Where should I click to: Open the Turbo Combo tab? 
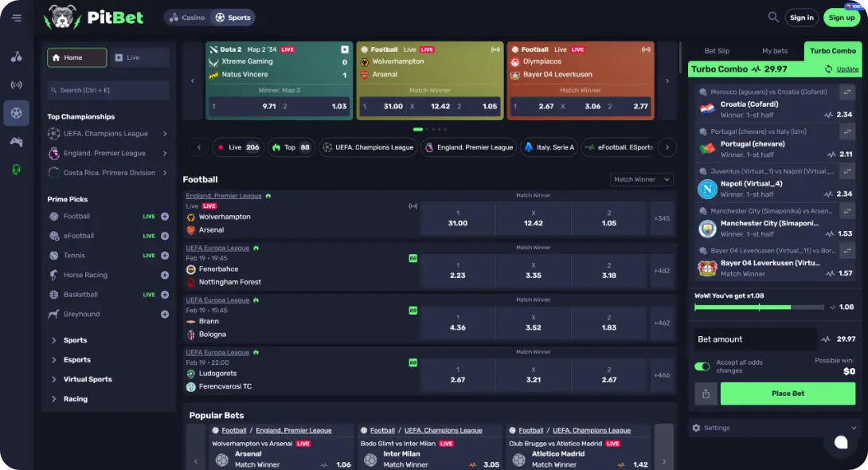[833, 51]
